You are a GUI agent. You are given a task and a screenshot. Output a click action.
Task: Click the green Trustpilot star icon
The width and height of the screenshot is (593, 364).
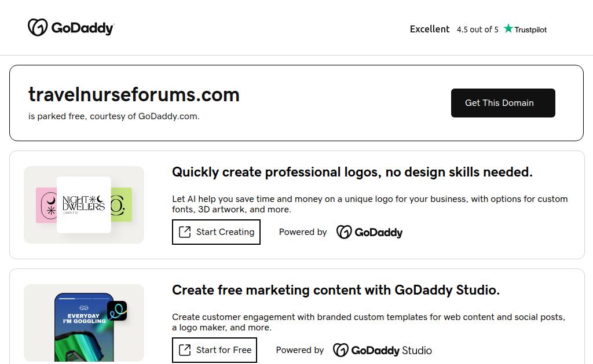pos(508,29)
